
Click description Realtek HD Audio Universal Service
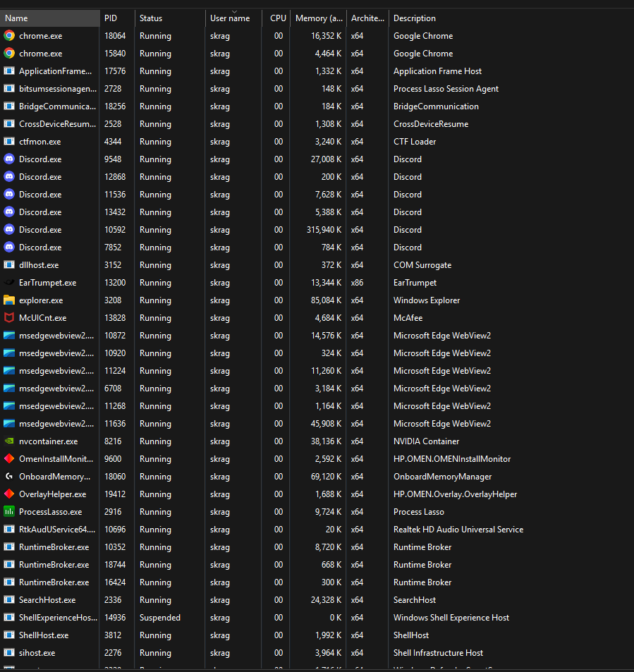pos(458,530)
